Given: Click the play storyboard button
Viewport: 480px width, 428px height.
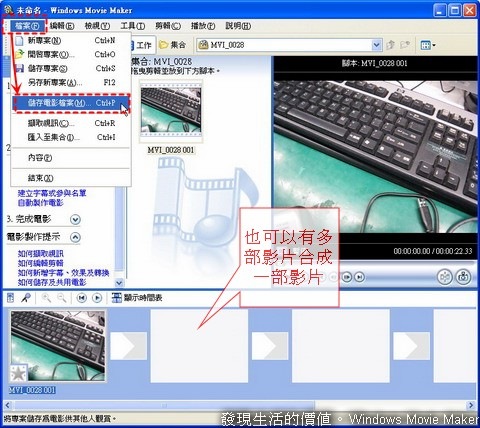Looking at the screenshot, I should point(97,298).
